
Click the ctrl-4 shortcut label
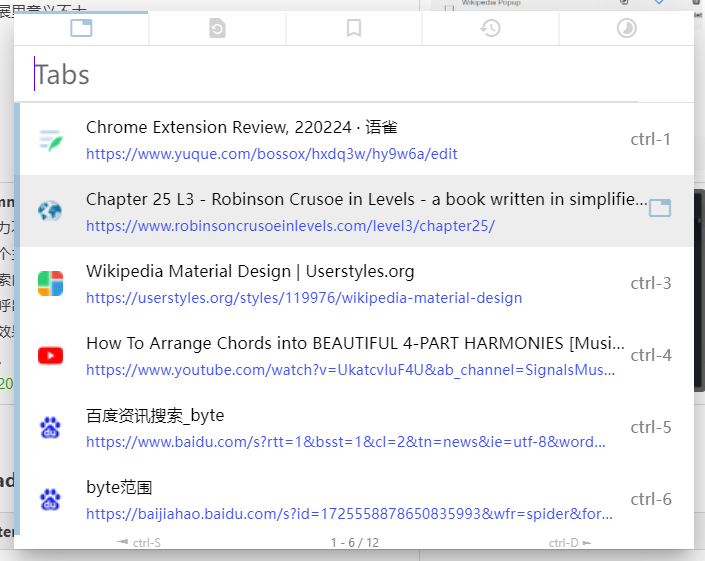651,355
